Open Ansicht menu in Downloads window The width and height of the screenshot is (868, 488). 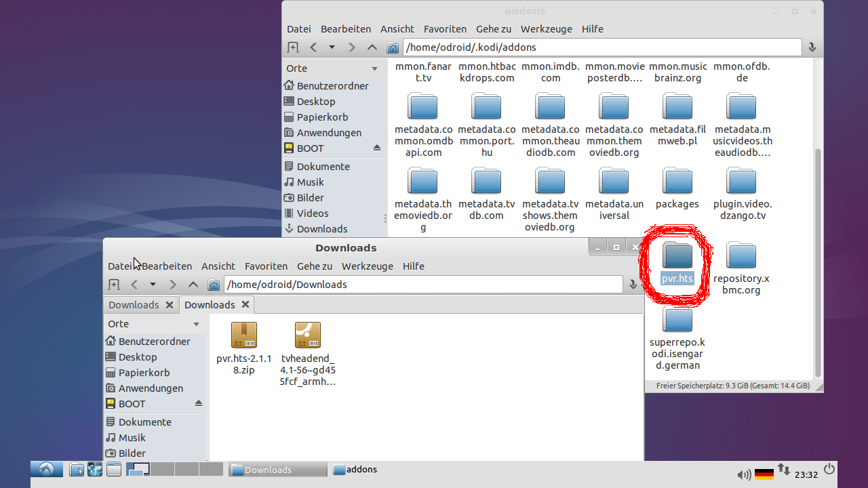tap(218, 266)
